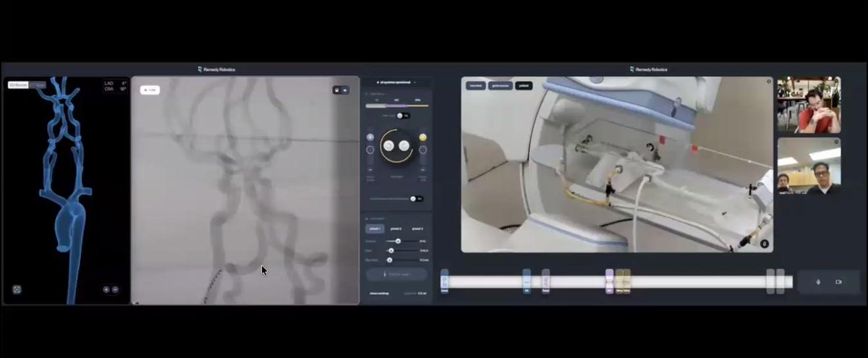Mute the microphone
The image size is (868, 358).
[x=818, y=281]
